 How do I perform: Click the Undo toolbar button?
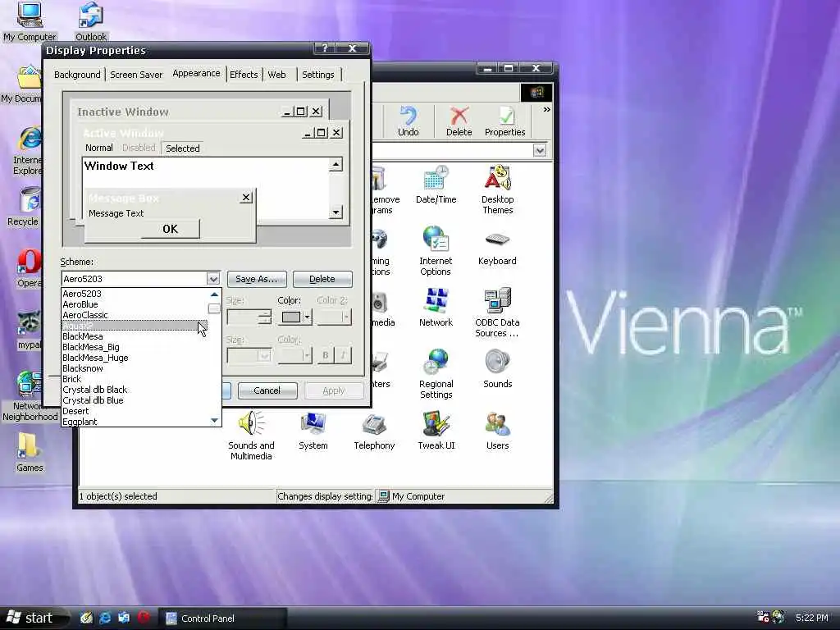coord(409,121)
